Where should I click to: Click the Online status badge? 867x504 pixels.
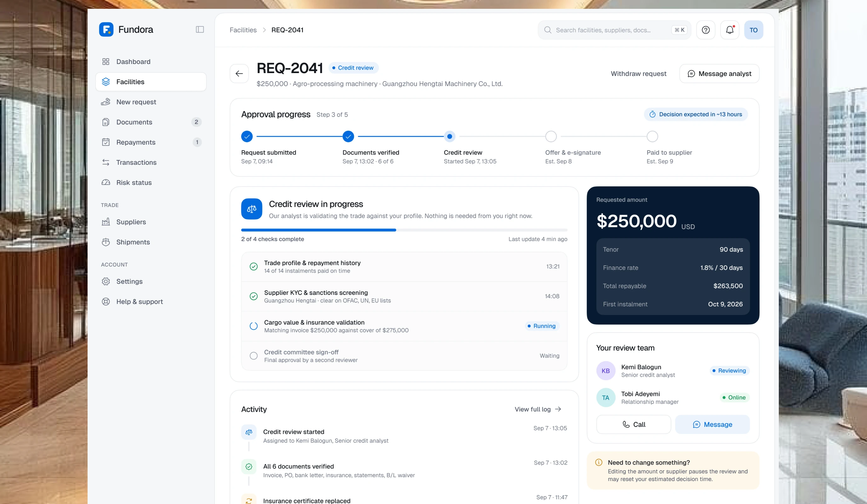point(734,398)
